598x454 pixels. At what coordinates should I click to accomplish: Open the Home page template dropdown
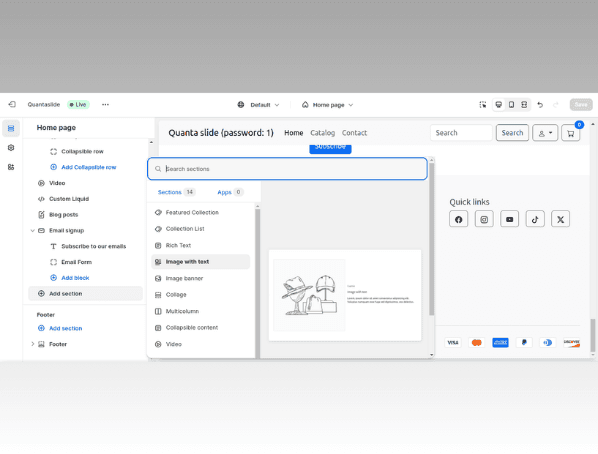[x=328, y=105]
